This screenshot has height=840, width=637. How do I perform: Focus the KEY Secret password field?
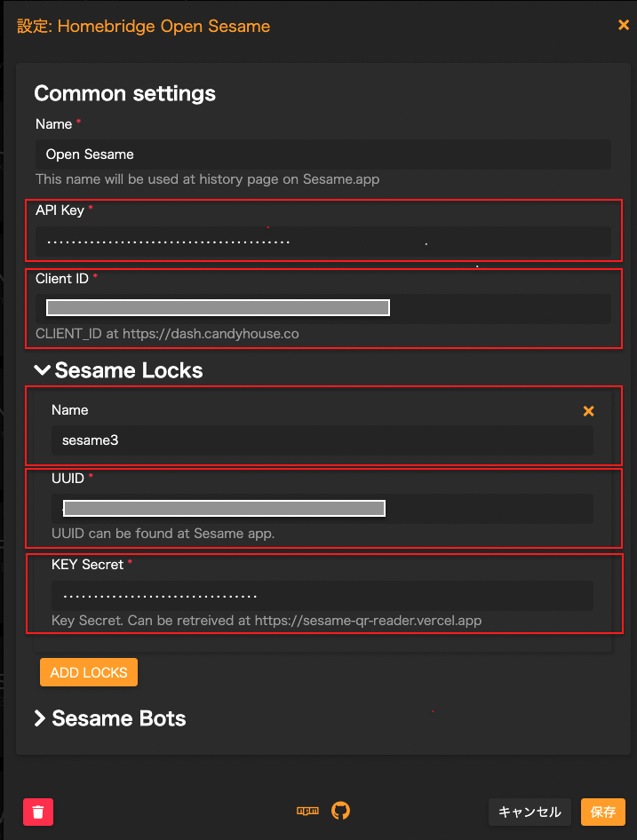click(x=323, y=596)
